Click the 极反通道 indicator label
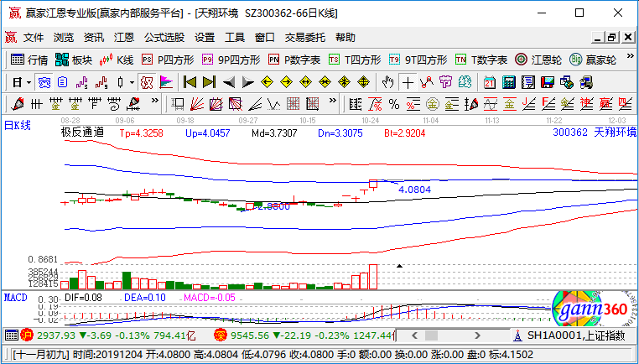Viewport: 639px width, 364px height. pos(82,132)
